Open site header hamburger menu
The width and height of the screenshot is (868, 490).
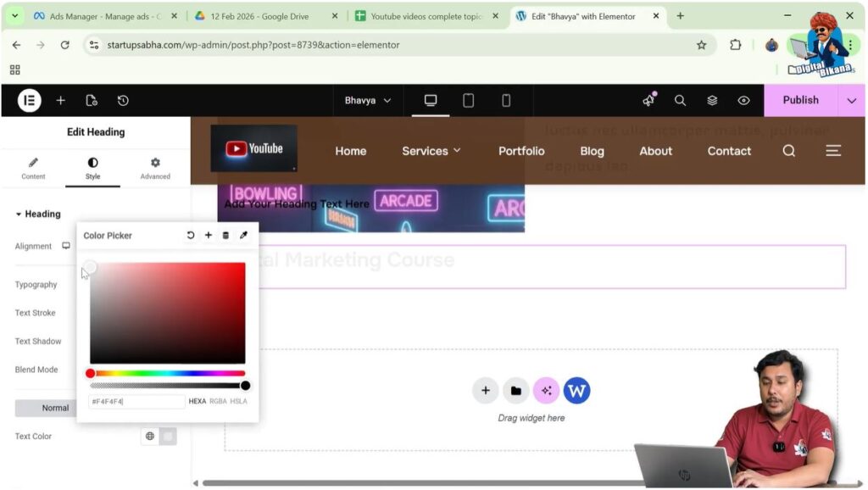[x=833, y=151]
